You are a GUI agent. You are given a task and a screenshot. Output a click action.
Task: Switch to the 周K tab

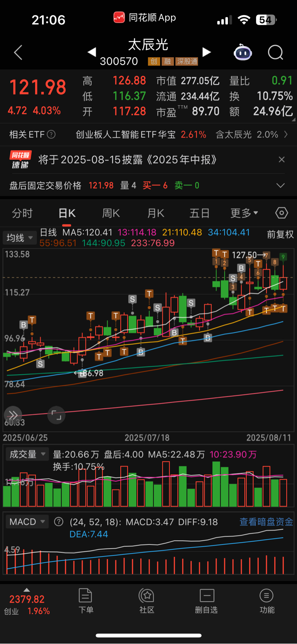click(111, 213)
